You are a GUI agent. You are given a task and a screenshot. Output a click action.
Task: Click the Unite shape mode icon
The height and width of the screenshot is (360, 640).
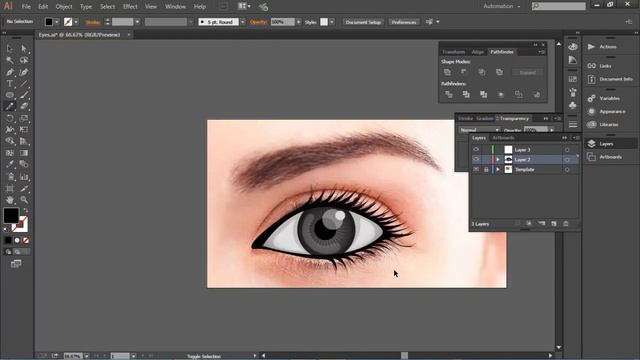click(447, 72)
